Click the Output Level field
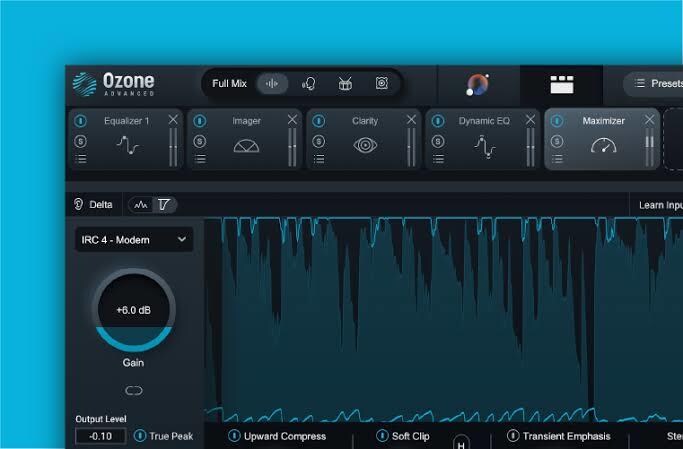Screen dimensions: 683x449 (x=101, y=436)
